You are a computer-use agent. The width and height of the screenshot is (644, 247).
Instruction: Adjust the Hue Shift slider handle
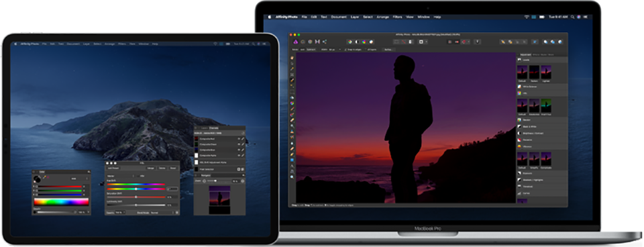(x=136, y=189)
